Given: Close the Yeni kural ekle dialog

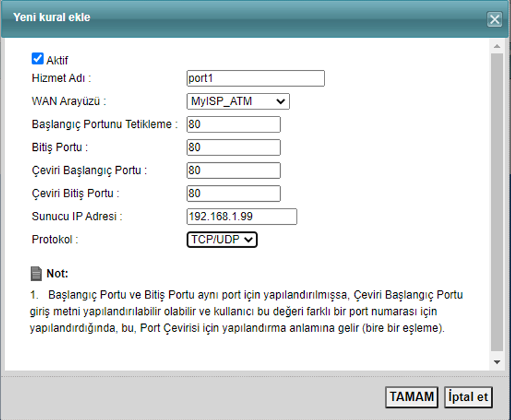Looking at the screenshot, I should coord(494,19).
